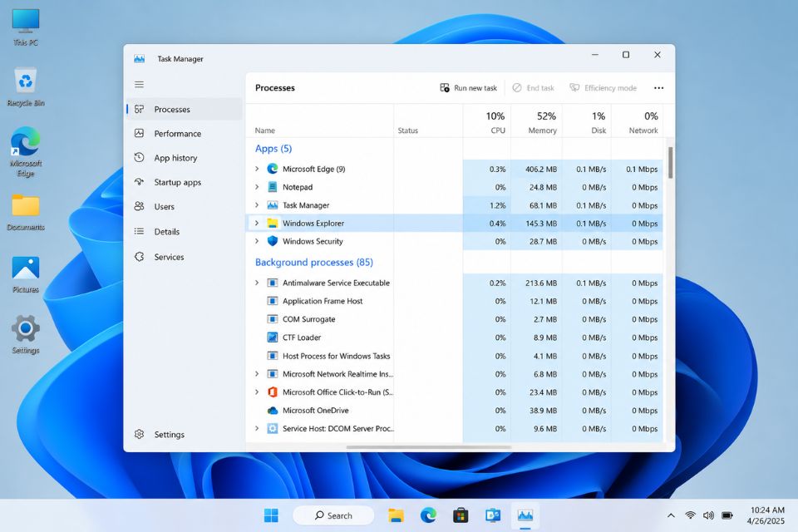Expand Service Host: DCOM Server Process row
The image size is (798, 532).
click(x=257, y=428)
